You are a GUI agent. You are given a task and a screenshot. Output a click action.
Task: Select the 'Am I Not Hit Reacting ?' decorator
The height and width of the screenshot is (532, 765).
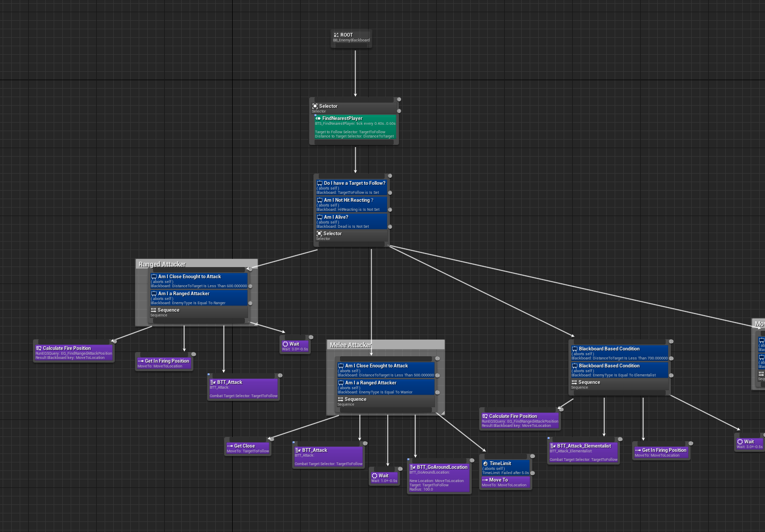352,204
